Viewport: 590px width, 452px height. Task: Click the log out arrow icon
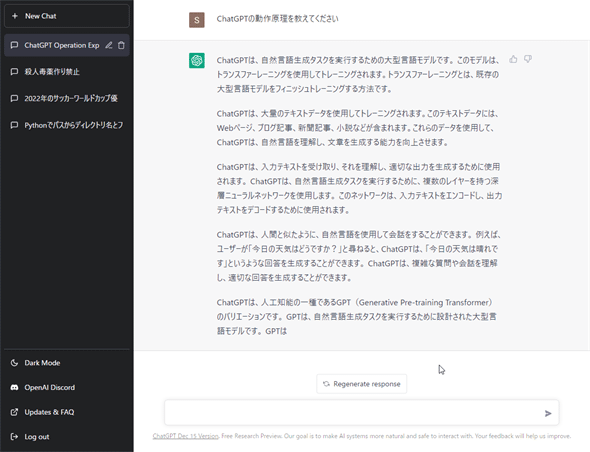coord(14,437)
